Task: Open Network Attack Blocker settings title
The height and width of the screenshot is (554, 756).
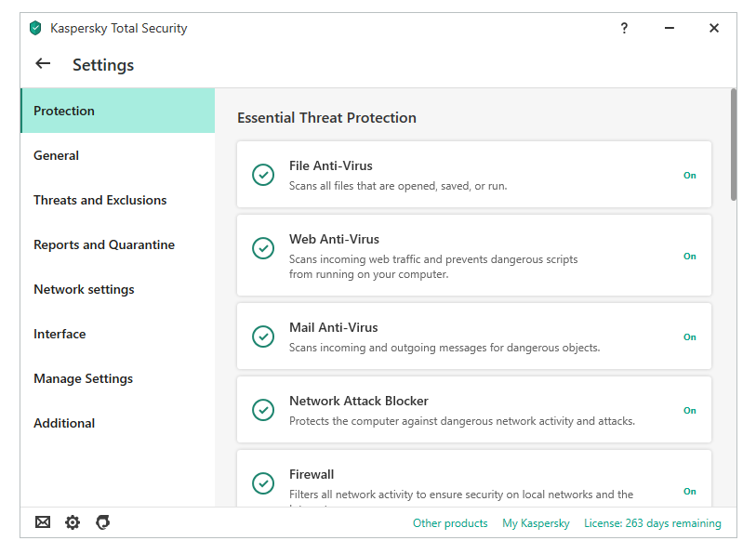Action: (x=359, y=401)
